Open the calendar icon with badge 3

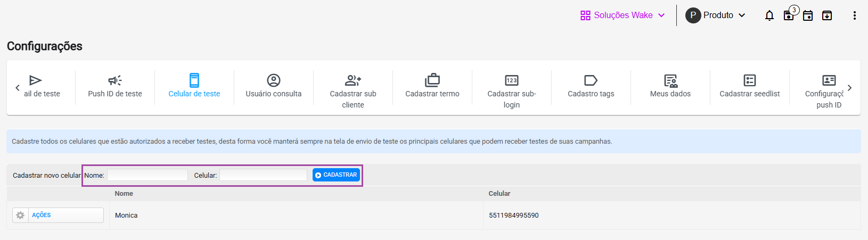789,15
